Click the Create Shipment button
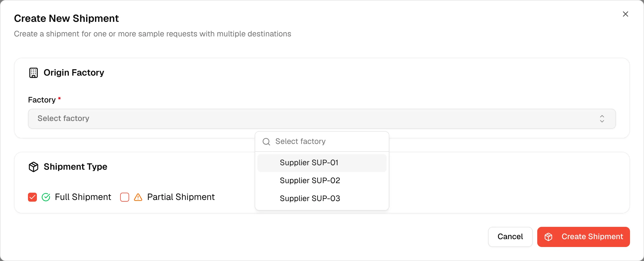 584,237
